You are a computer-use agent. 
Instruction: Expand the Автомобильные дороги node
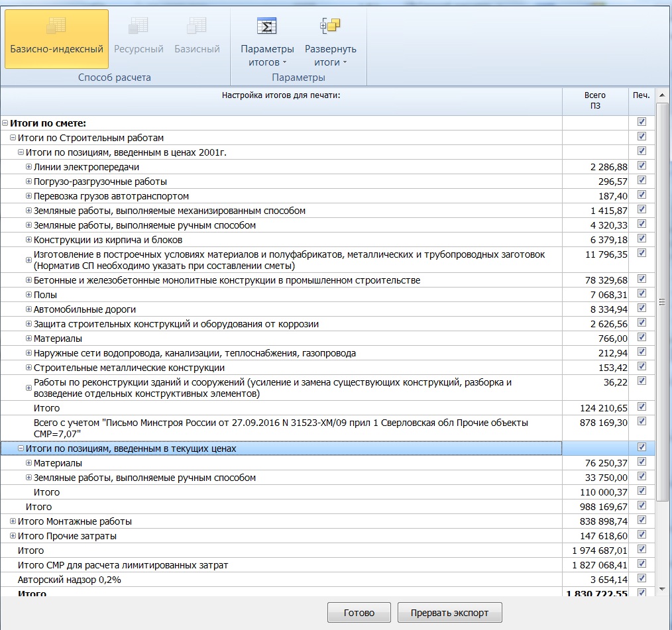pyautogui.click(x=28, y=309)
